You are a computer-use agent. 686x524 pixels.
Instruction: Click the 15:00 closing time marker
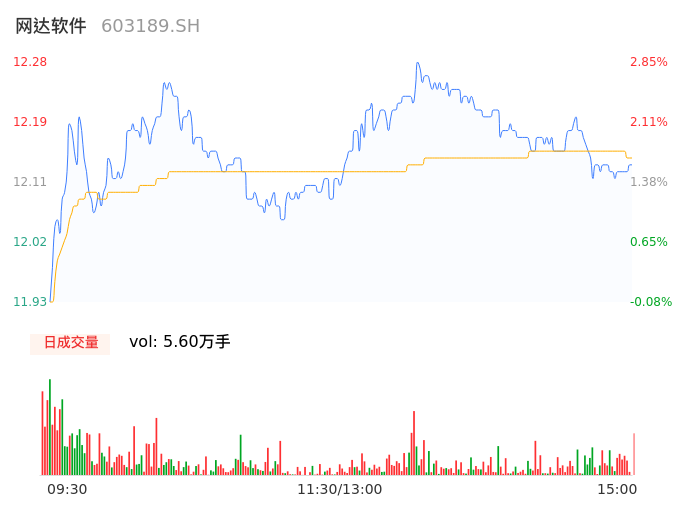(x=617, y=489)
